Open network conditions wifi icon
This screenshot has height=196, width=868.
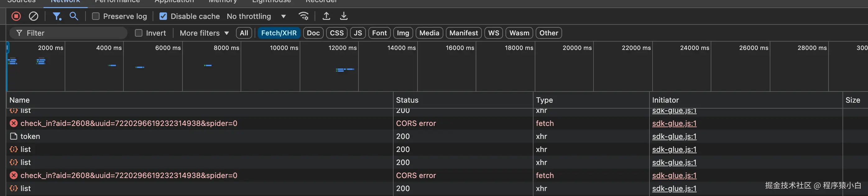click(303, 16)
